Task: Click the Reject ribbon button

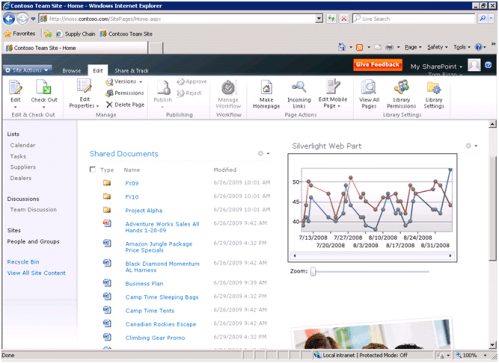Action: [x=189, y=93]
